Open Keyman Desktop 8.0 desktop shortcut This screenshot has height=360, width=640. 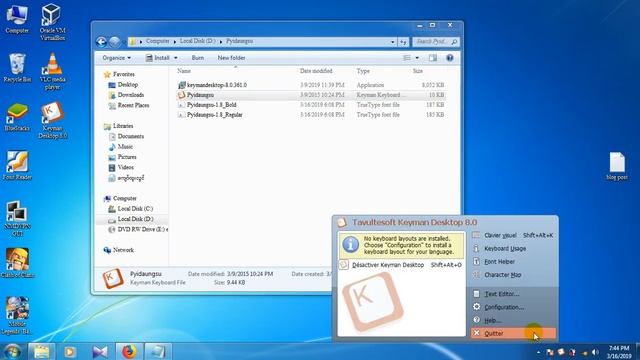point(52,120)
